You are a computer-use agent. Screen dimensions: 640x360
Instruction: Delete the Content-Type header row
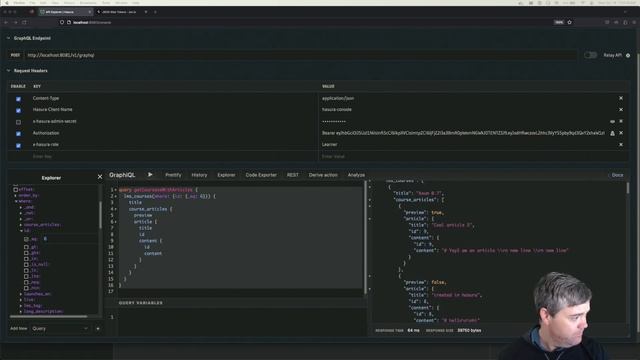tap(621, 98)
